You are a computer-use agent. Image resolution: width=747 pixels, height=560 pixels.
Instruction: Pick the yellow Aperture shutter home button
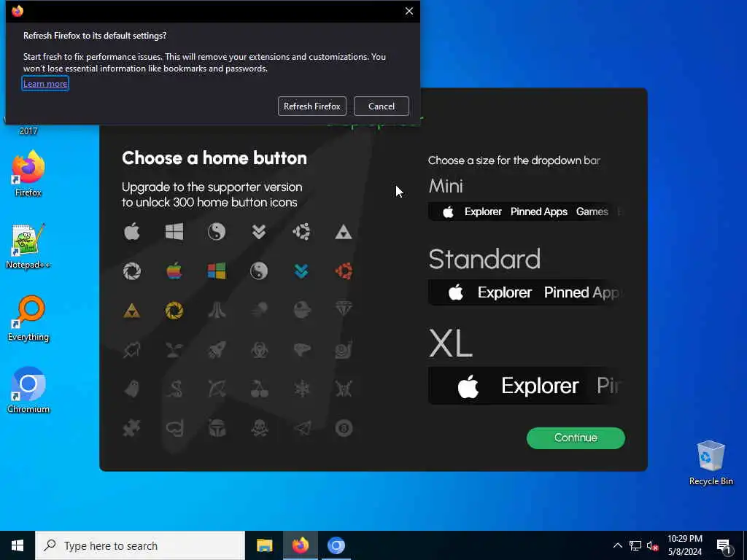pyautogui.click(x=174, y=311)
